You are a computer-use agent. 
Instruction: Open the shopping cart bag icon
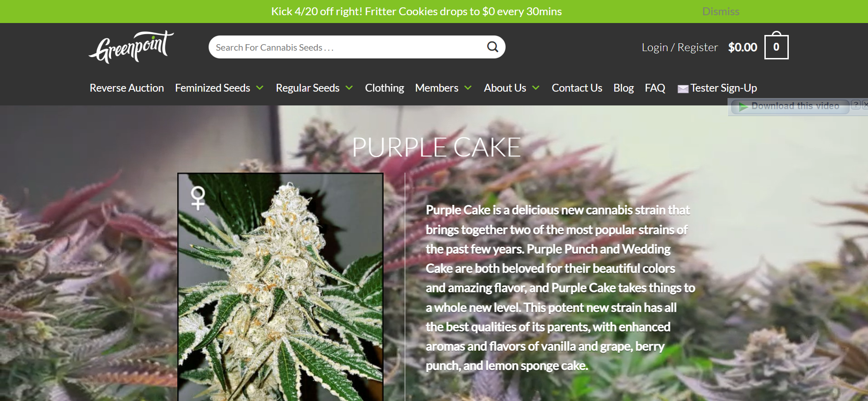[x=776, y=46]
